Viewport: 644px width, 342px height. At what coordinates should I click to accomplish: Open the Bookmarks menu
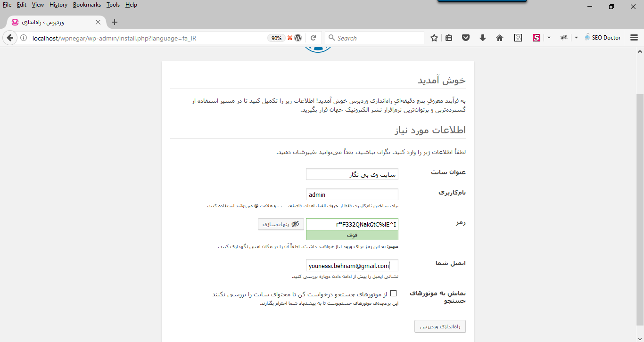click(87, 5)
